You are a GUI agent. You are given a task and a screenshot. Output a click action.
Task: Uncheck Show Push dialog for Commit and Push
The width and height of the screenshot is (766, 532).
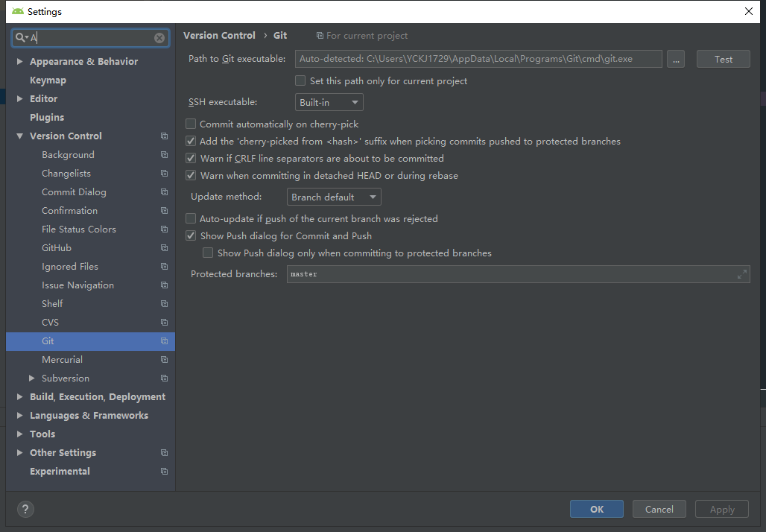(191, 236)
